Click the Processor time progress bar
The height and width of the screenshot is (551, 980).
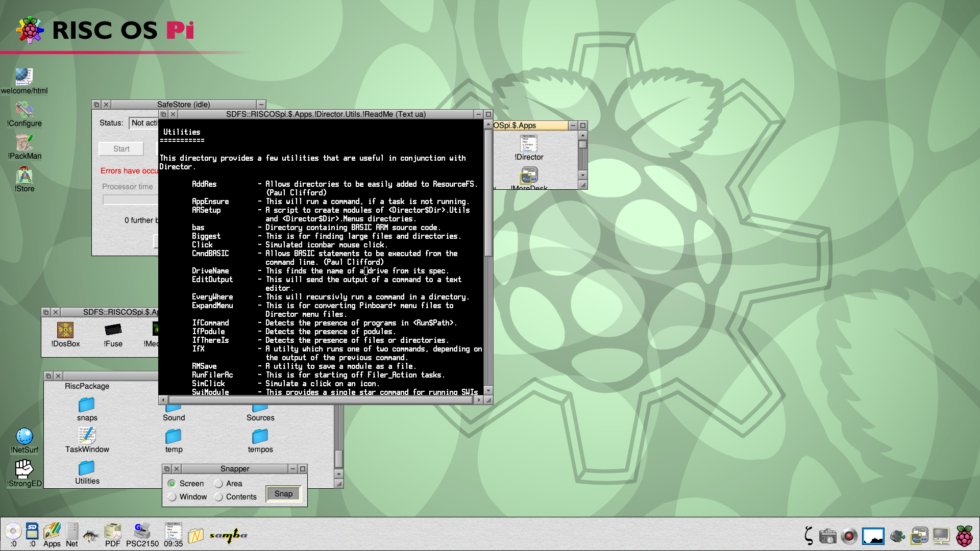[x=130, y=200]
